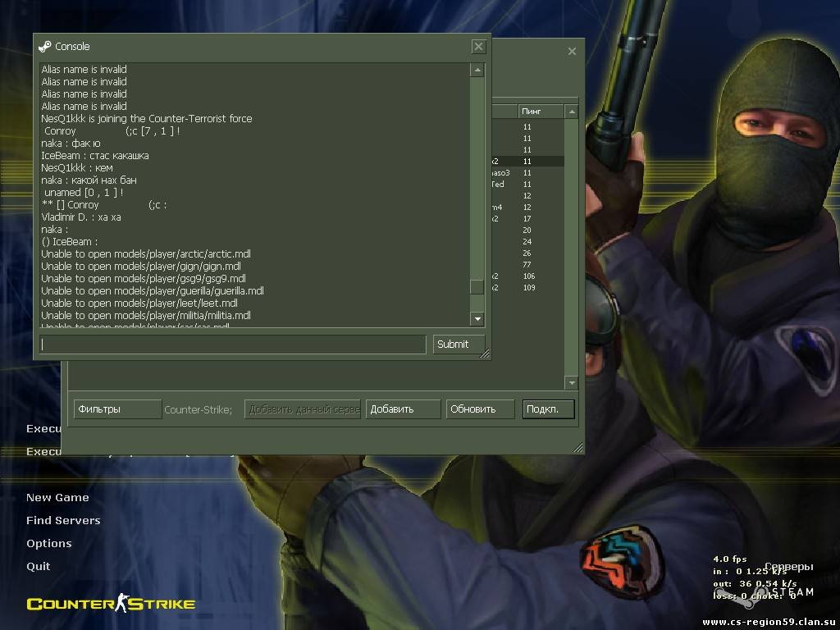The image size is (840, 630).
Task: Click the Console resize grip corner
Action: [x=485, y=354]
